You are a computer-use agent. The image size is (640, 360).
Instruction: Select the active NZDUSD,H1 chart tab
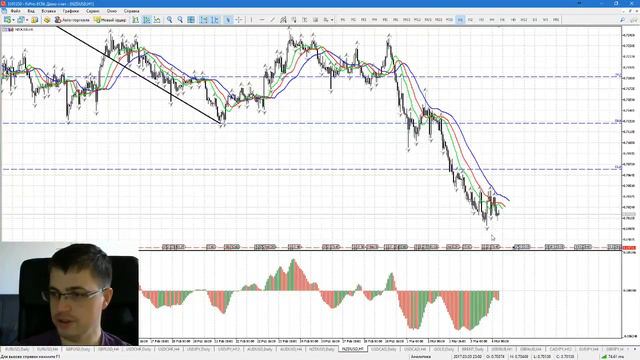(x=352, y=349)
